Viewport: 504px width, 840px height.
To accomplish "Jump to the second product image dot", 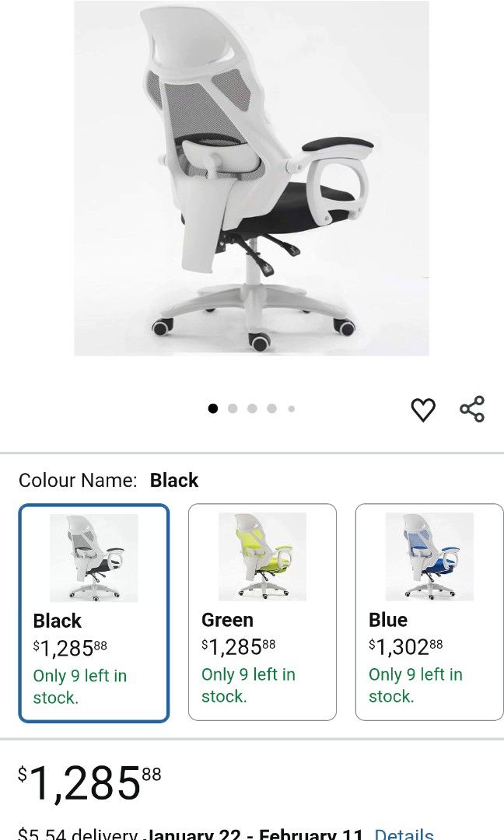I will 233,408.
